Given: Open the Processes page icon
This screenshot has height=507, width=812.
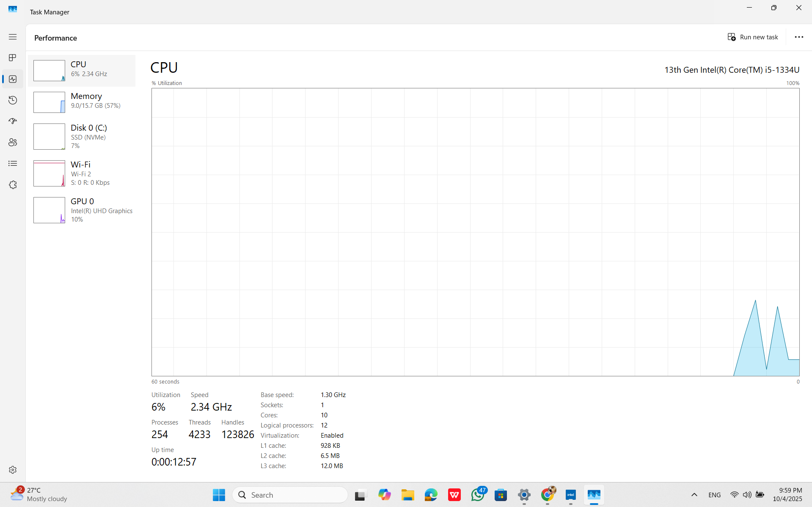Looking at the screenshot, I should (x=13, y=58).
